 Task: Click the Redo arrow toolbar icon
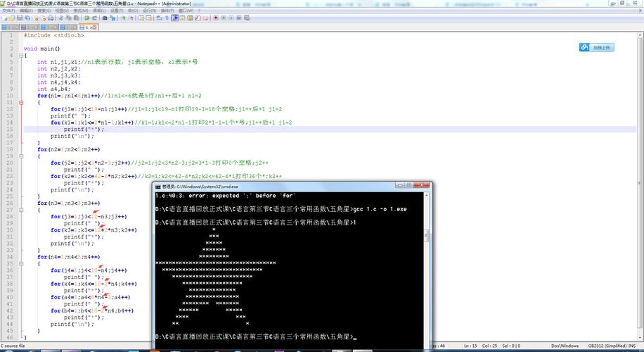pos(94,18)
